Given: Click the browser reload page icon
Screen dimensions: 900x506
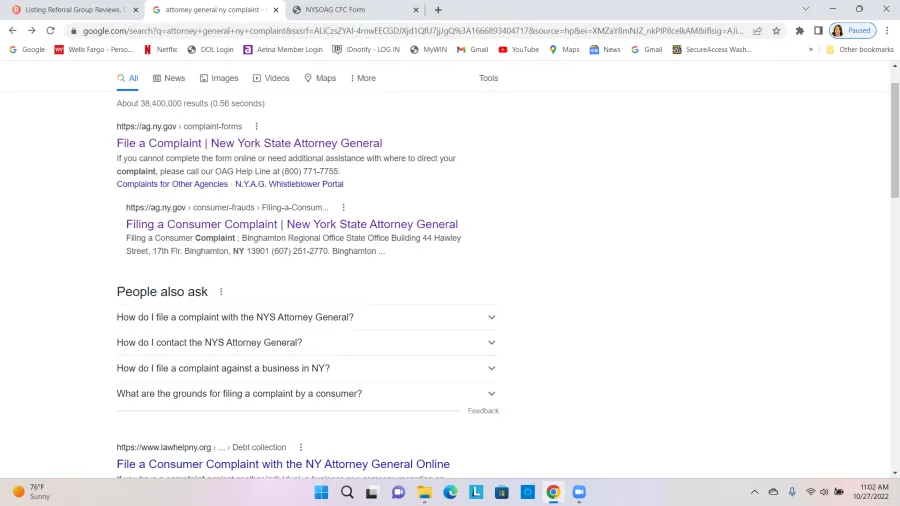Looking at the screenshot, I should (51, 30).
